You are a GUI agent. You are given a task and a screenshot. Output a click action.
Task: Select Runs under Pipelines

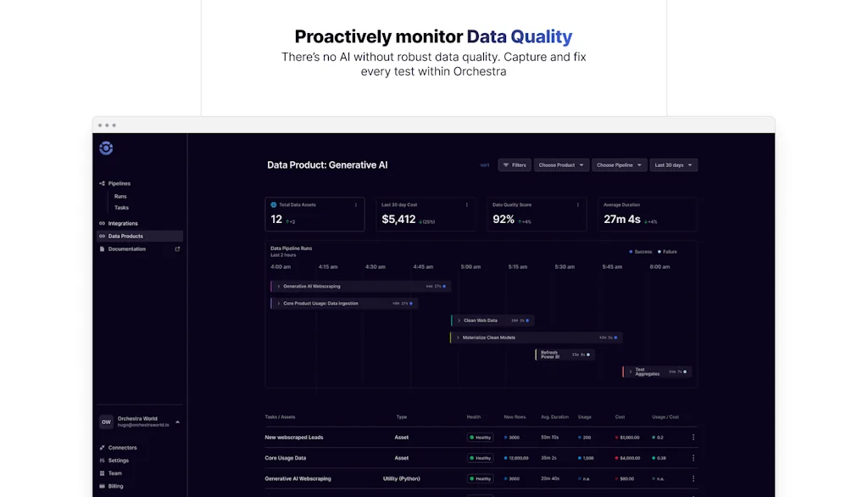click(121, 196)
